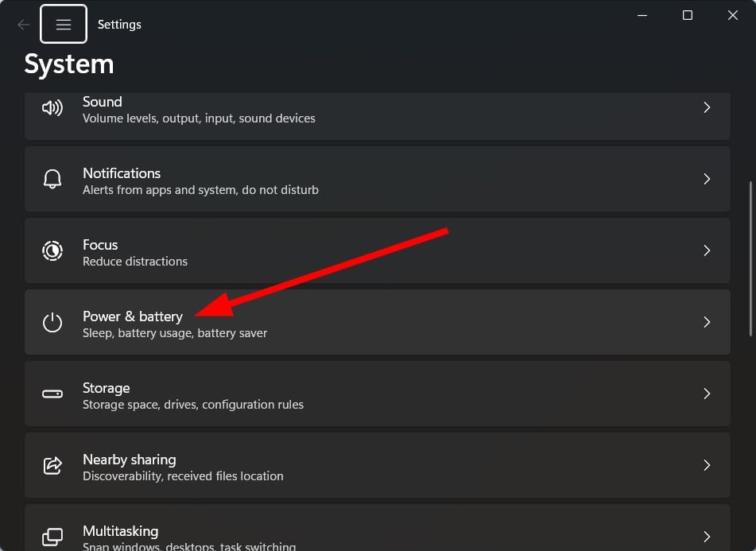Click the Nearby sharing share icon
The image size is (756, 551).
(x=52, y=465)
